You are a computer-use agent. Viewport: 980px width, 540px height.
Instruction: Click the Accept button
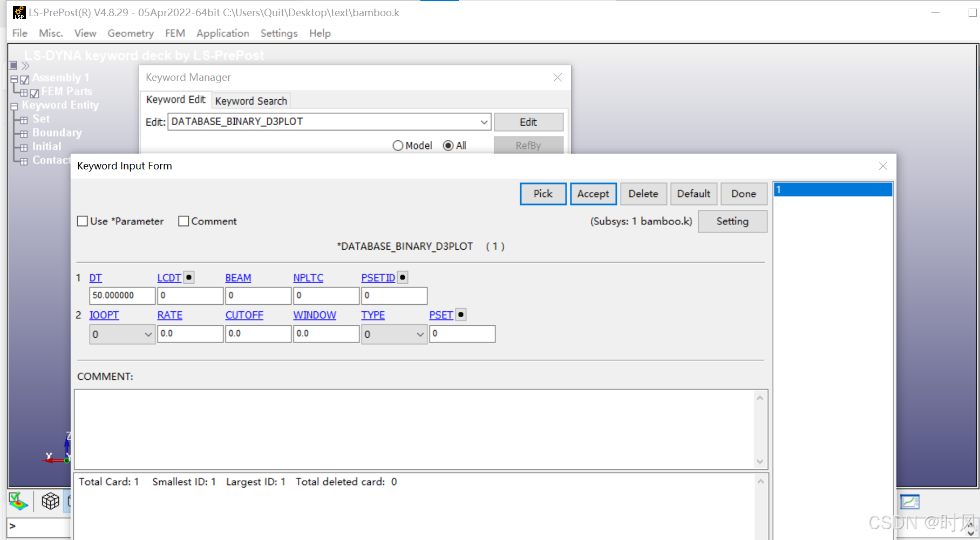tap(593, 194)
